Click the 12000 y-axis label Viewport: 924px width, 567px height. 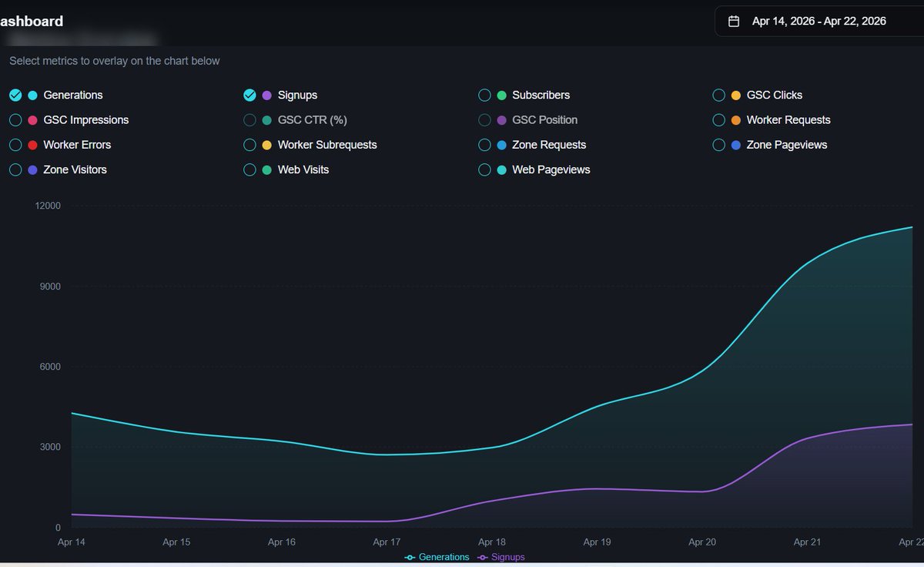48,206
